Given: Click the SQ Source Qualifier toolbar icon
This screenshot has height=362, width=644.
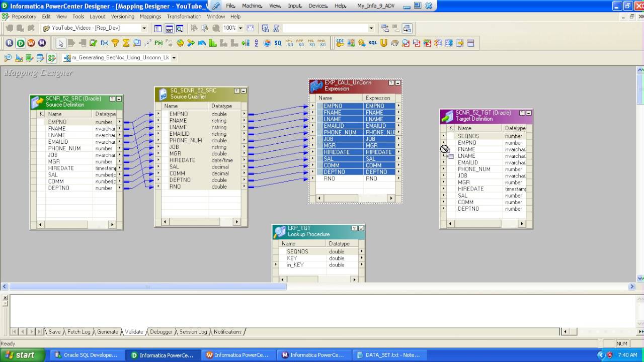Looking at the screenshot, I should coord(278,43).
